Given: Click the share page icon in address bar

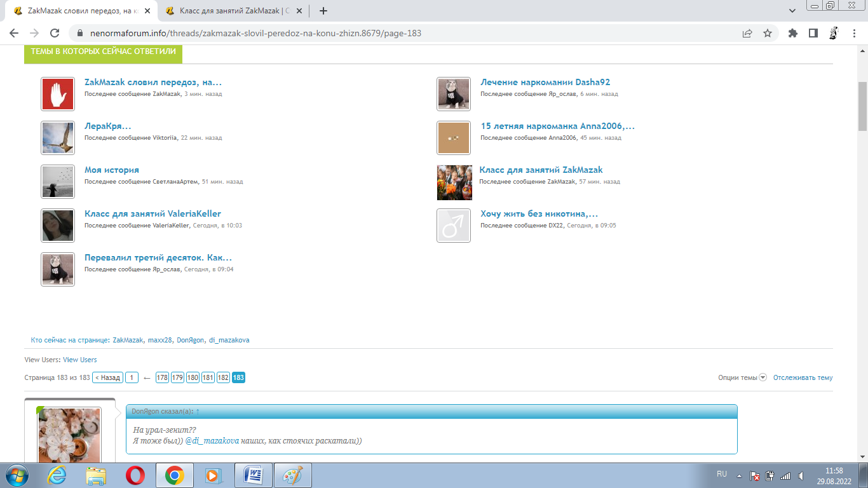Looking at the screenshot, I should pyautogui.click(x=748, y=34).
